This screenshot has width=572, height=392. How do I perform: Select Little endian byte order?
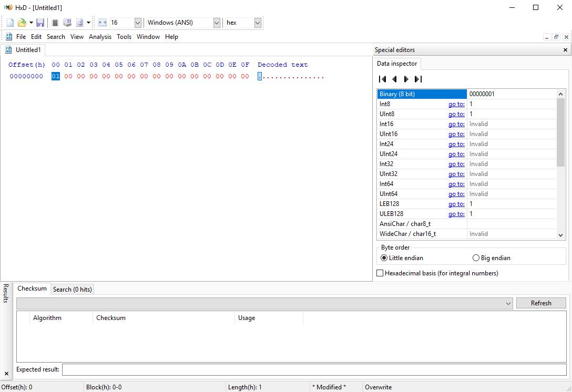[x=384, y=258]
